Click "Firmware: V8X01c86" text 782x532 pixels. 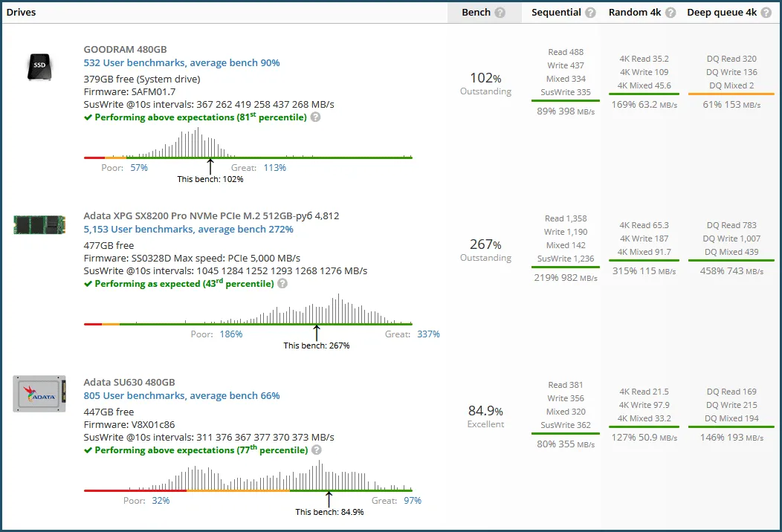129,425
